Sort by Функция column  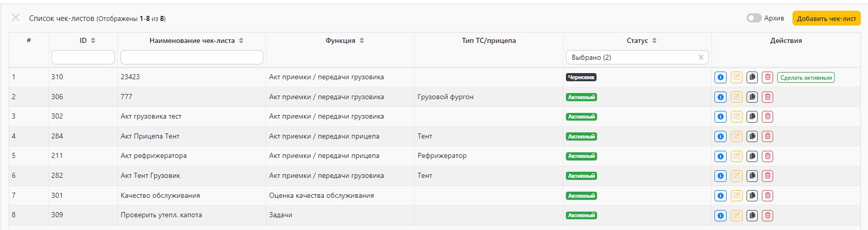[361, 40]
